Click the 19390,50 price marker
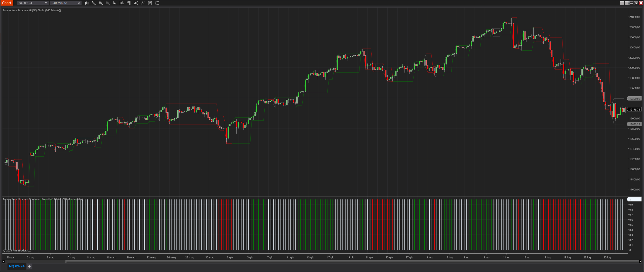 634,99
